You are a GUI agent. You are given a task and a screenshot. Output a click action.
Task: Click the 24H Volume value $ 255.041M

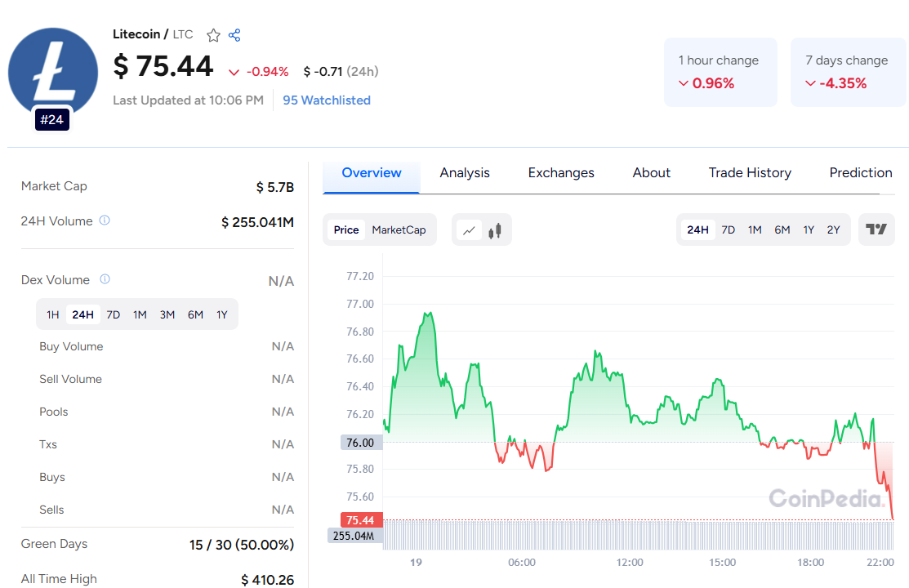click(257, 222)
